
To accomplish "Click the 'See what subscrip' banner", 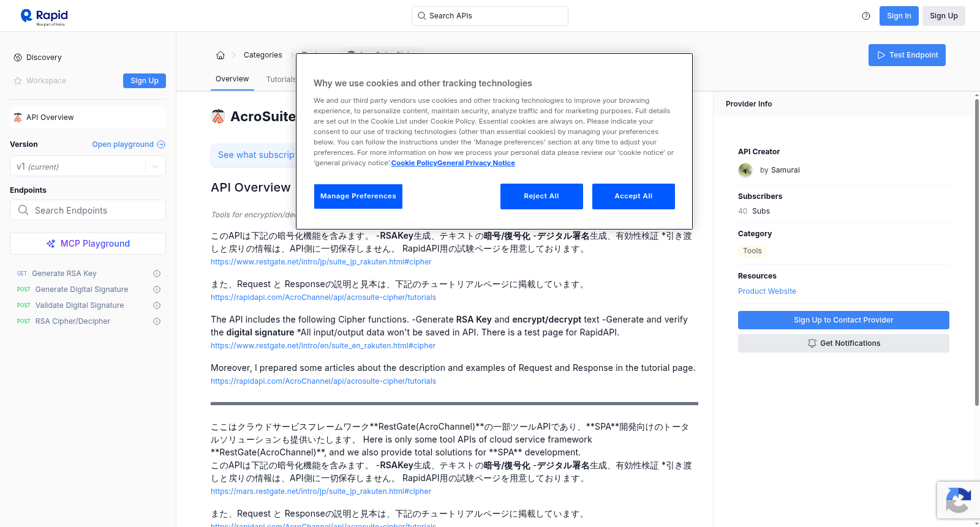I will [x=253, y=155].
